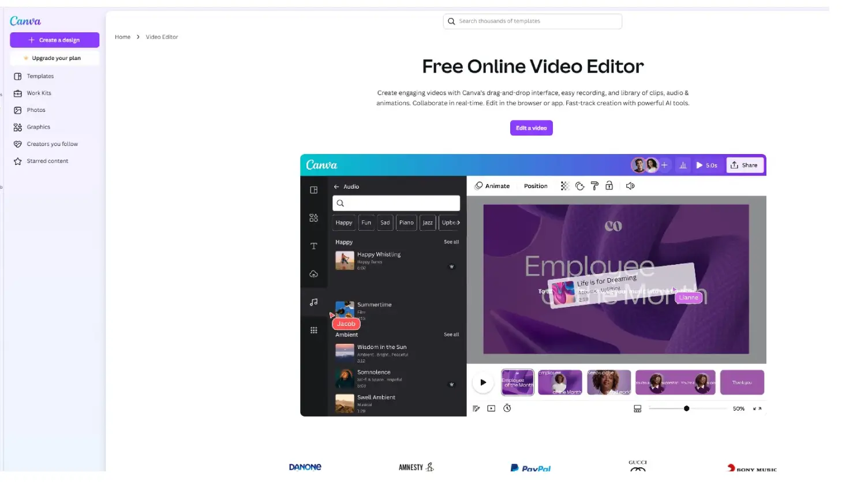The image size is (868, 488).
Task: Select the Thank you timeline clip
Action: [742, 382]
